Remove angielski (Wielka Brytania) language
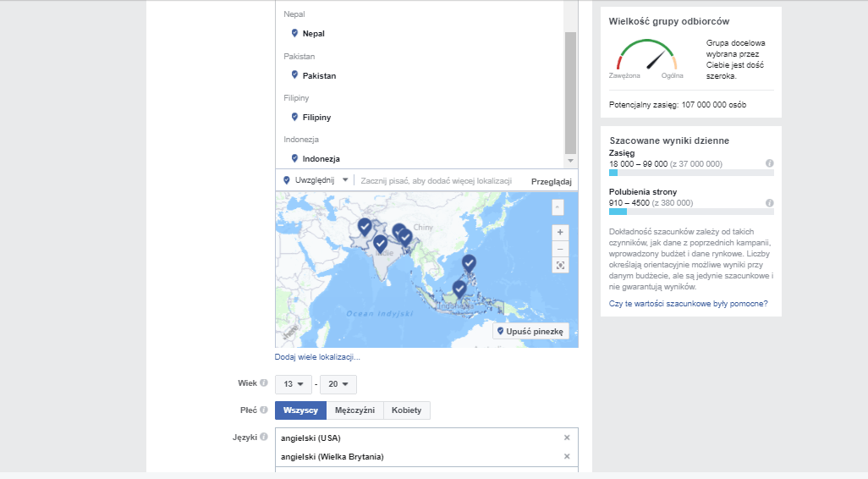Screen dimensions: 868x479 [x=567, y=457]
